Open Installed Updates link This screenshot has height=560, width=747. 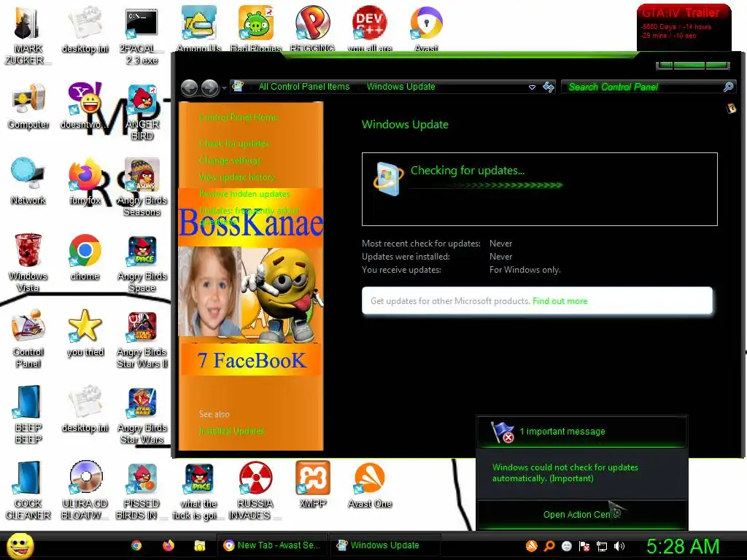click(x=231, y=430)
